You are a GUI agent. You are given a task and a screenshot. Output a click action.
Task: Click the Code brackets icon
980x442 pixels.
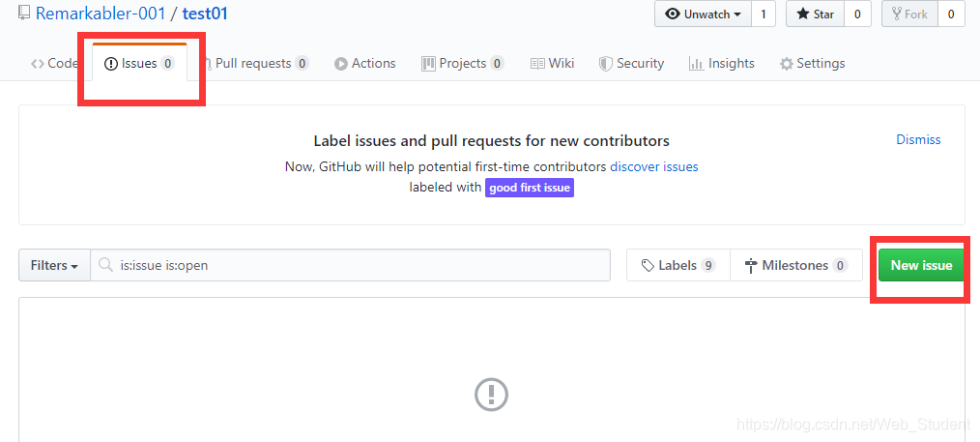[x=38, y=64]
